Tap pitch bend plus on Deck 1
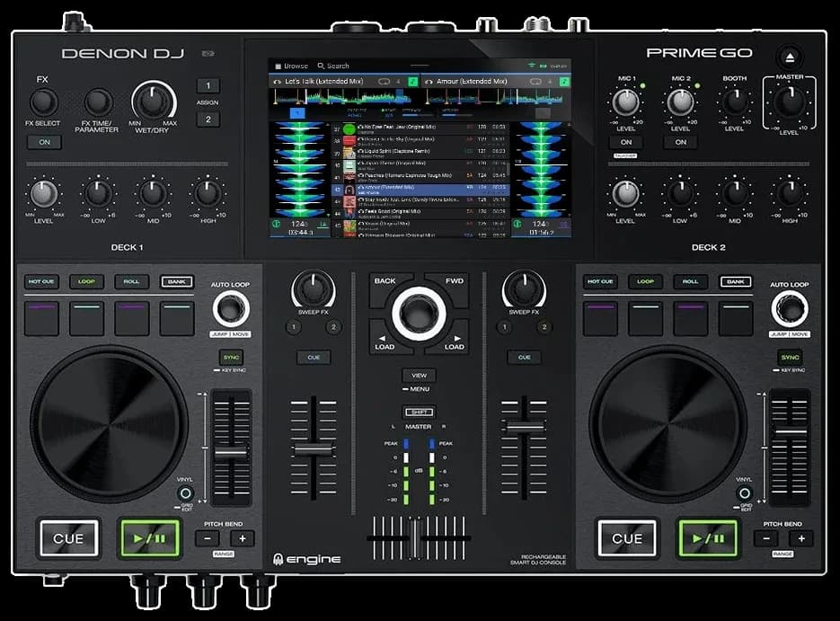The image size is (840, 621). coord(243,538)
